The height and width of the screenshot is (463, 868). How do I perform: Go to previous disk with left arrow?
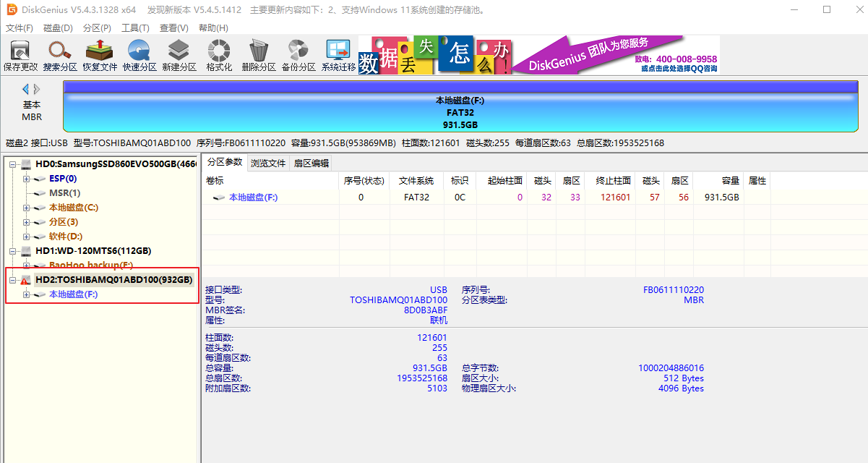point(26,89)
